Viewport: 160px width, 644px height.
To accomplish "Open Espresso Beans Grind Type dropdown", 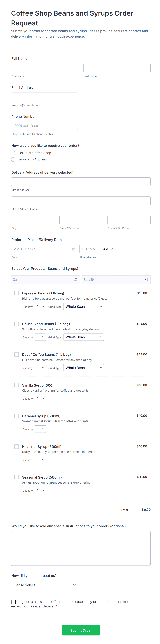I will pos(83,307).
